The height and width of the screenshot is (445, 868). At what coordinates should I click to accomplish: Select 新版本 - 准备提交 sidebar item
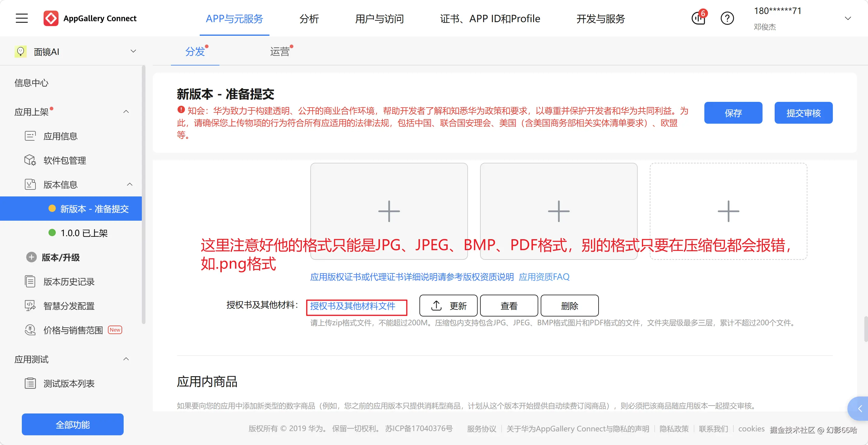pos(71,209)
